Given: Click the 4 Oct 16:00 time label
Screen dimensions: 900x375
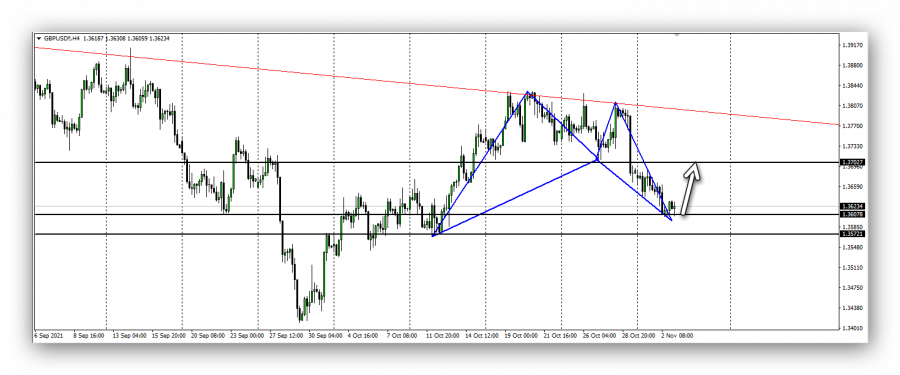Looking at the screenshot, I should [364, 335].
